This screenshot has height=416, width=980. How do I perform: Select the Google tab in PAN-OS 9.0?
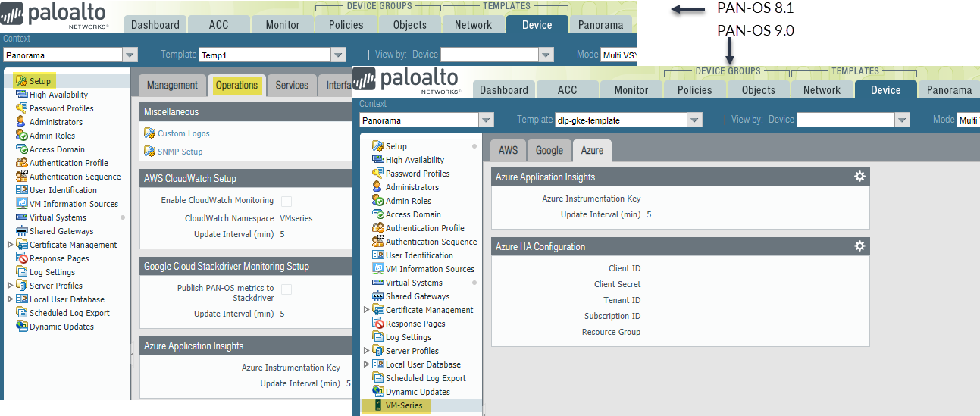(x=549, y=150)
